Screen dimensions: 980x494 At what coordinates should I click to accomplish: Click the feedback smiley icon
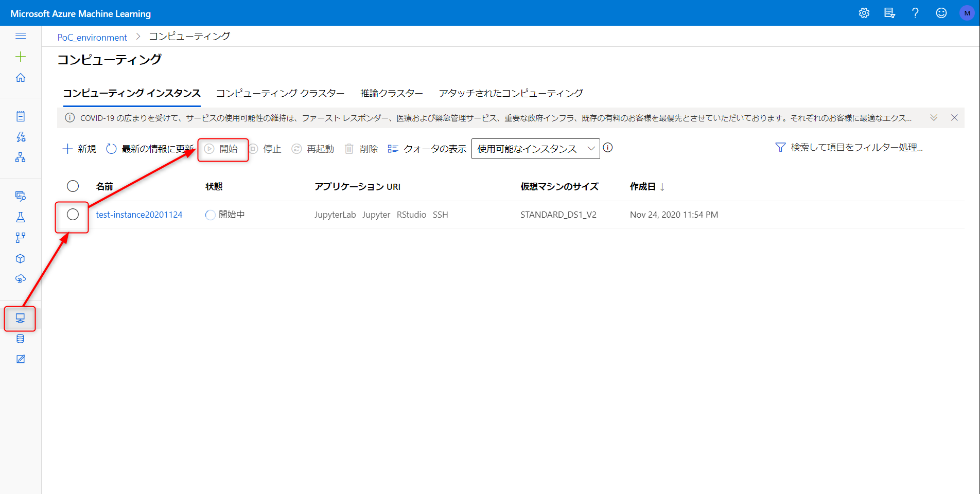tap(941, 13)
